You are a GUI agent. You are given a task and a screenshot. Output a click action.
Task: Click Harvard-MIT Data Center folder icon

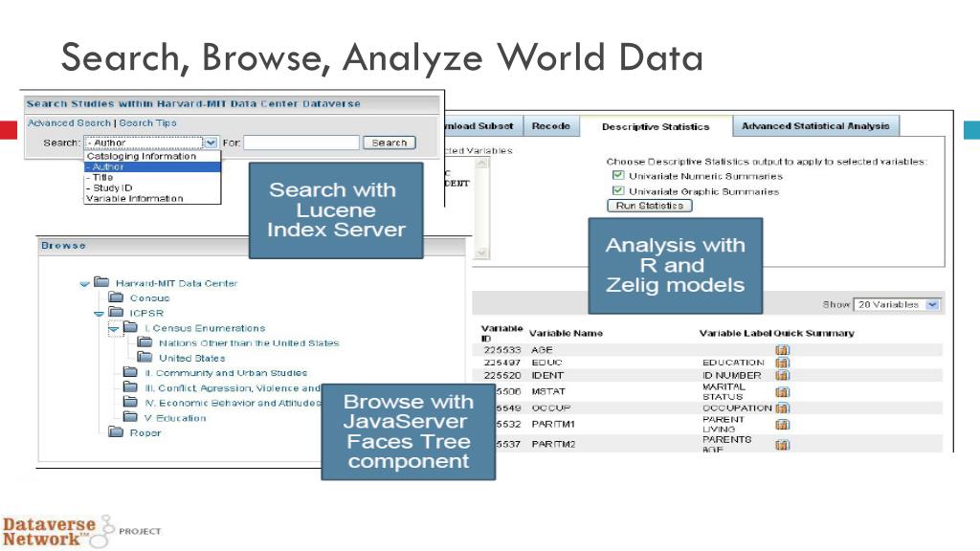101,282
